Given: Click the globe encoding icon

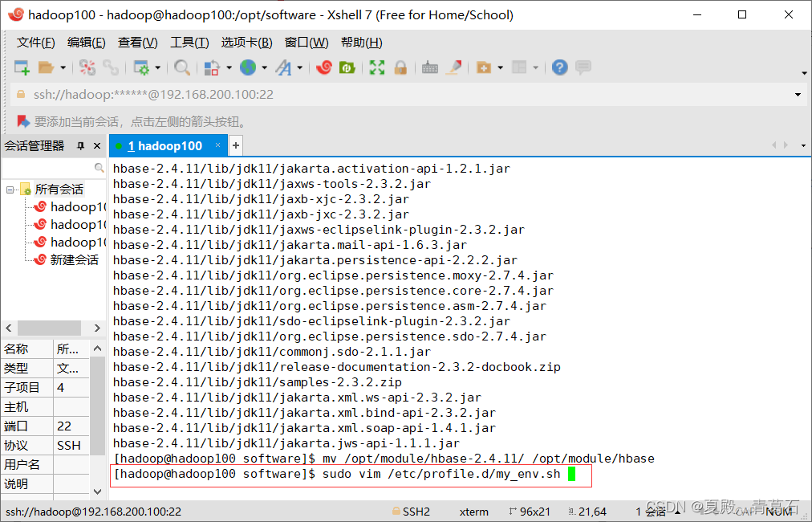Looking at the screenshot, I should click(x=248, y=67).
